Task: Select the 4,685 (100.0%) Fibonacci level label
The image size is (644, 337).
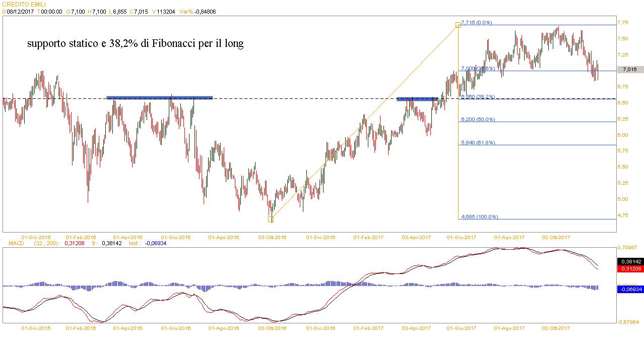Action: [x=479, y=217]
